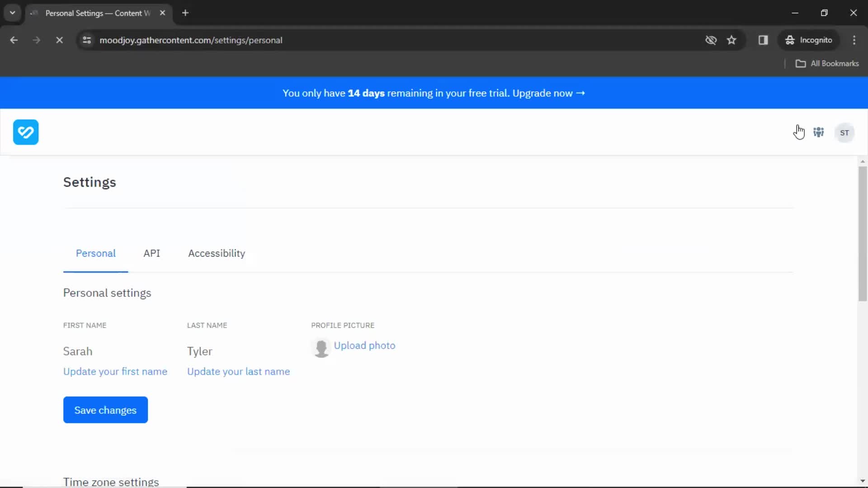Screen dimensions: 868x488
Task: Click the address bar URL
Action: [191, 40]
